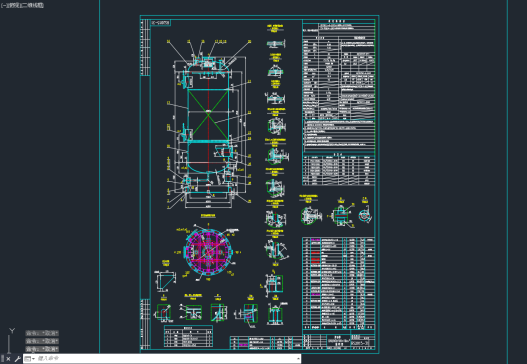Select the magenta circular plan view
The image size is (527, 364).
tap(208, 252)
